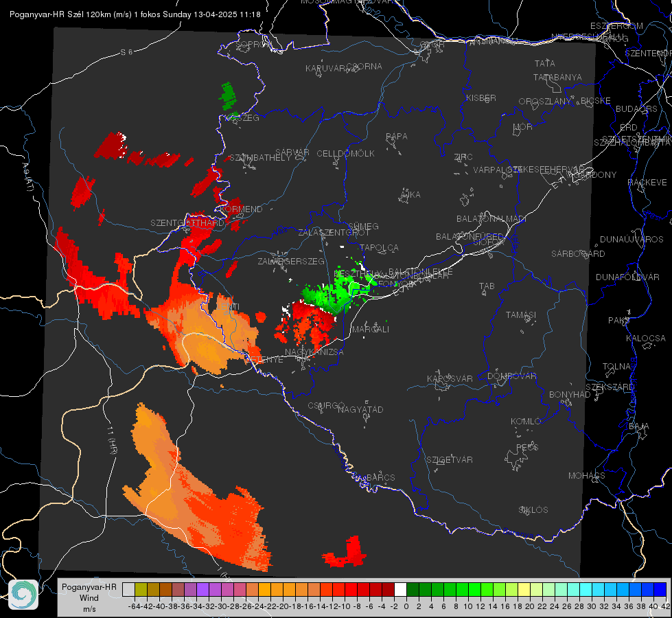Click the SÁRBOGÁRD city label
The height and width of the screenshot is (618, 672).
coord(578,254)
